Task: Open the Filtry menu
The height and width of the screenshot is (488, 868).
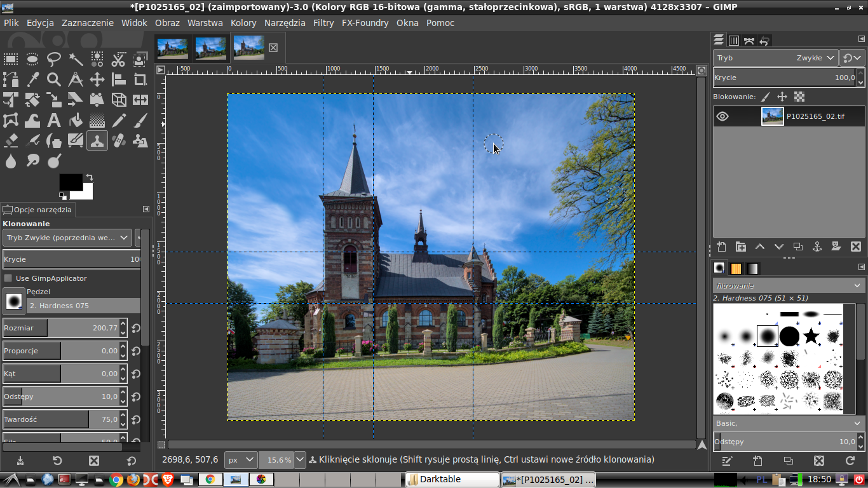Action: pyautogui.click(x=323, y=23)
